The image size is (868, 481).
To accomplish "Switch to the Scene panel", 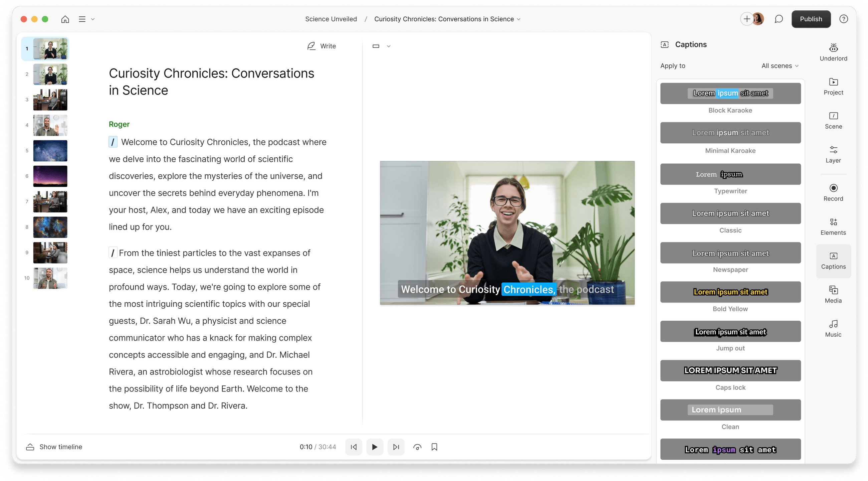I will click(x=833, y=121).
